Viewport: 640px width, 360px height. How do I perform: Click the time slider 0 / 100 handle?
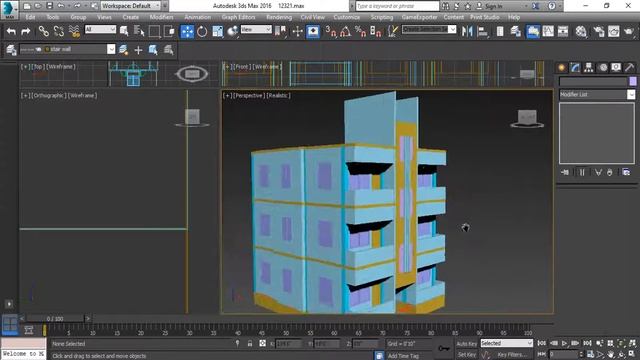click(55, 318)
